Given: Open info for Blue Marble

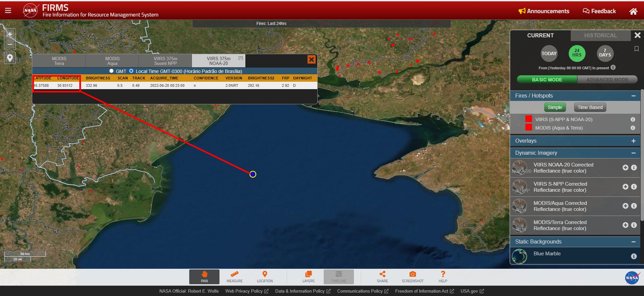Looking at the screenshot, I should 634,256.
